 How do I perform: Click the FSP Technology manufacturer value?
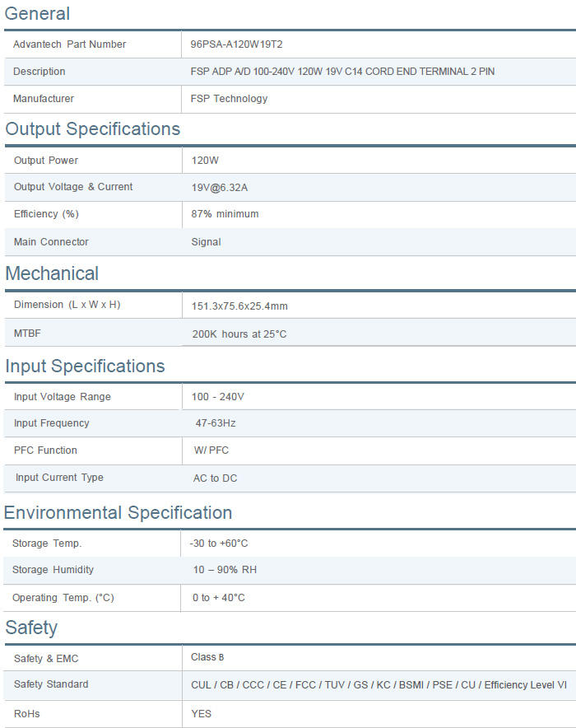click(229, 99)
